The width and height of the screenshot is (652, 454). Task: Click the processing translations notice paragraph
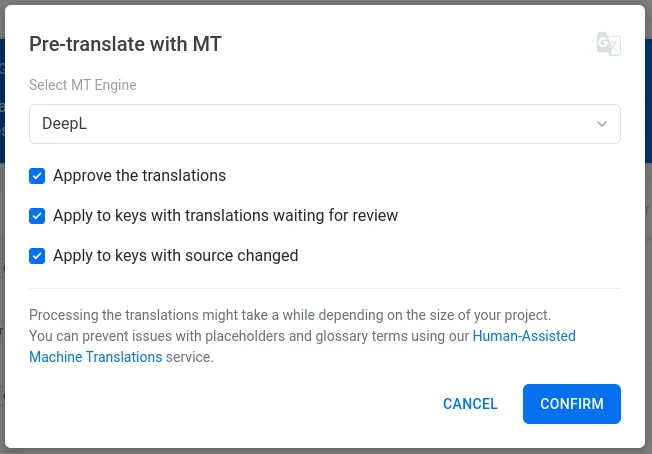tap(290, 314)
